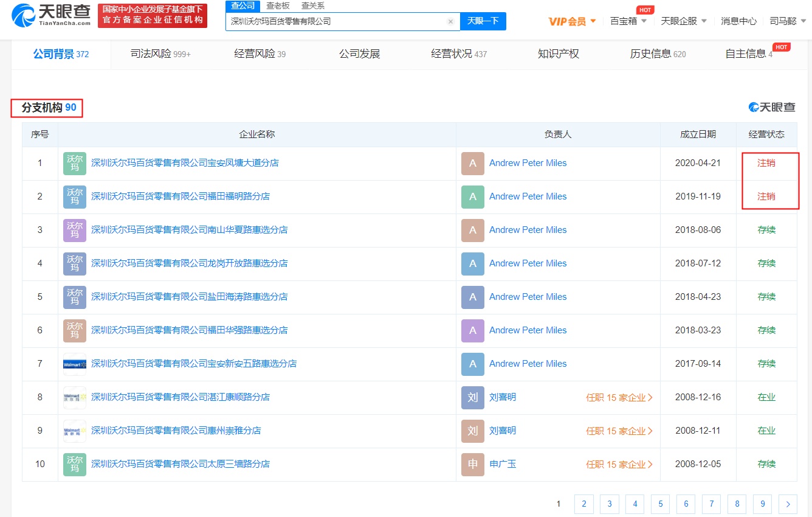Go to page 7 of branches
The image size is (812, 517).
coord(712,504)
